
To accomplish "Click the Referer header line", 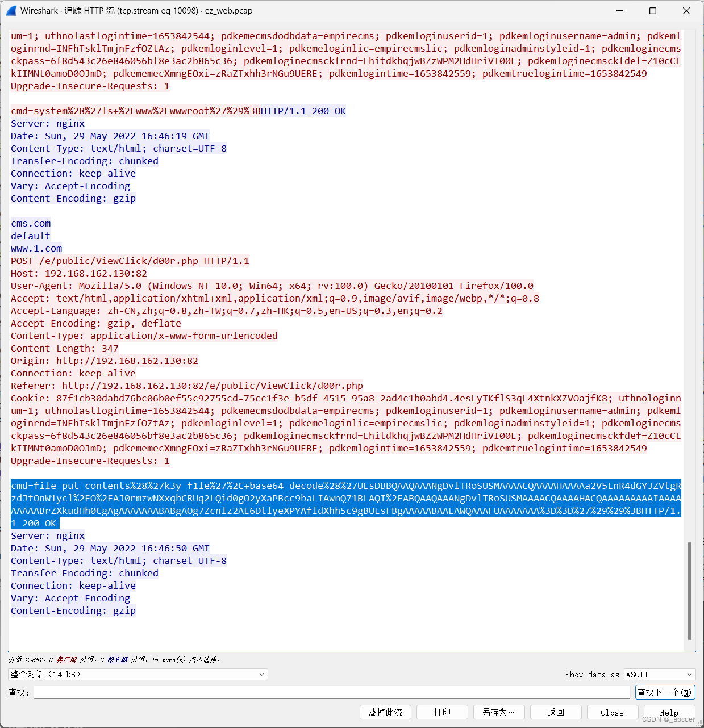I will (187, 386).
